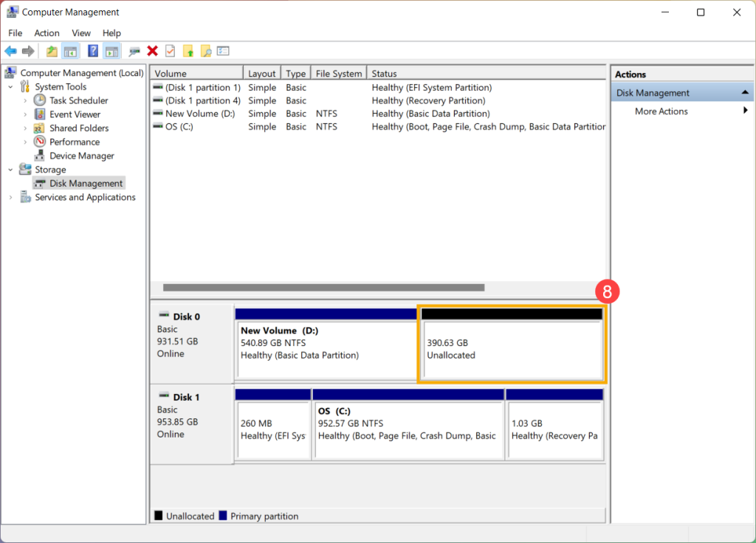Click More Actions in Actions pane

coord(661,111)
